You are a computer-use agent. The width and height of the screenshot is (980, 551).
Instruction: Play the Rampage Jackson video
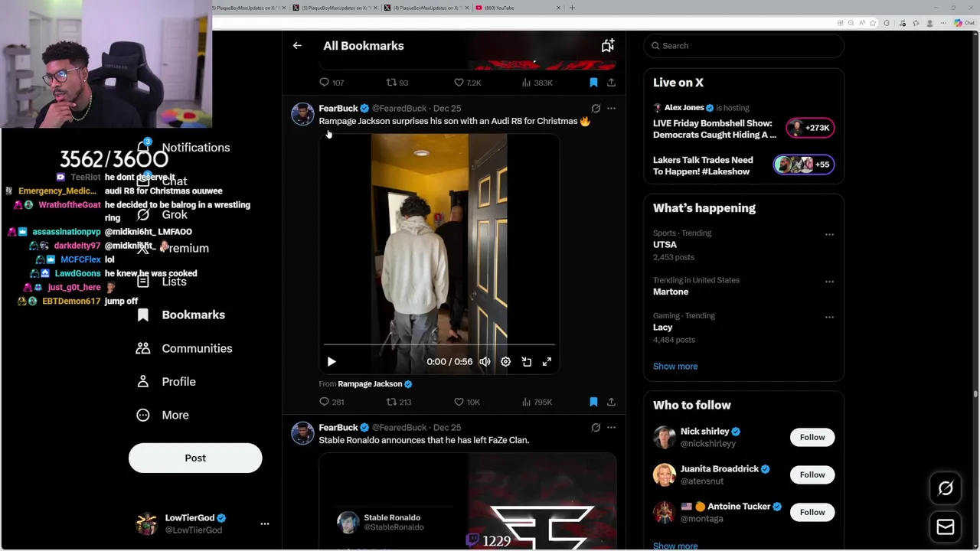point(332,361)
